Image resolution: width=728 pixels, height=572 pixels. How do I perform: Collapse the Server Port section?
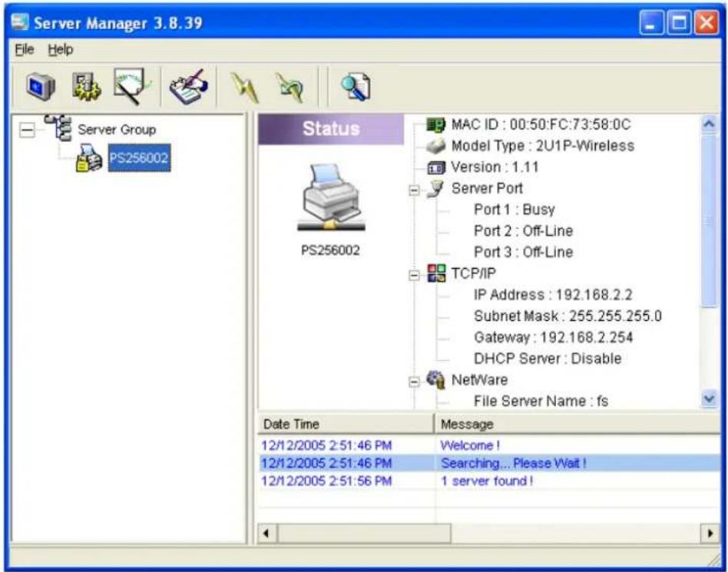tap(414, 190)
